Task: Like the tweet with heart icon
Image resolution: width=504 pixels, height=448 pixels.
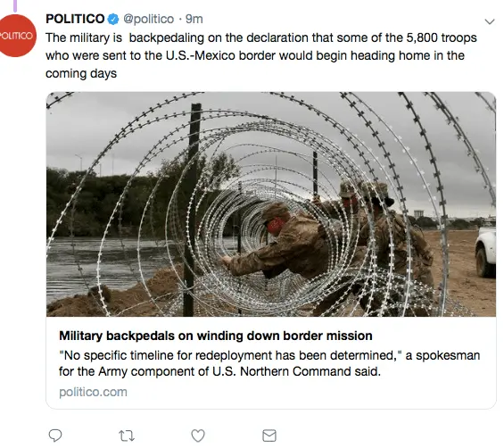Action: click(x=198, y=436)
